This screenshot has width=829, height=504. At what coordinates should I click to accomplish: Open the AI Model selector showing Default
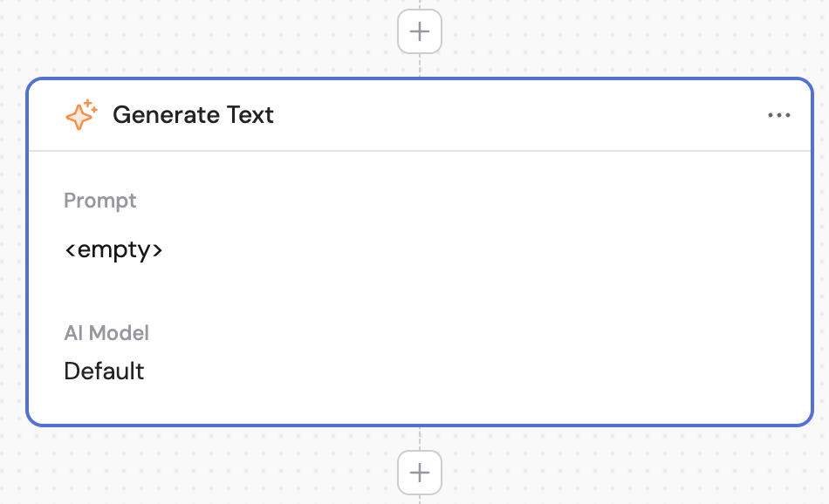point(104,371)
